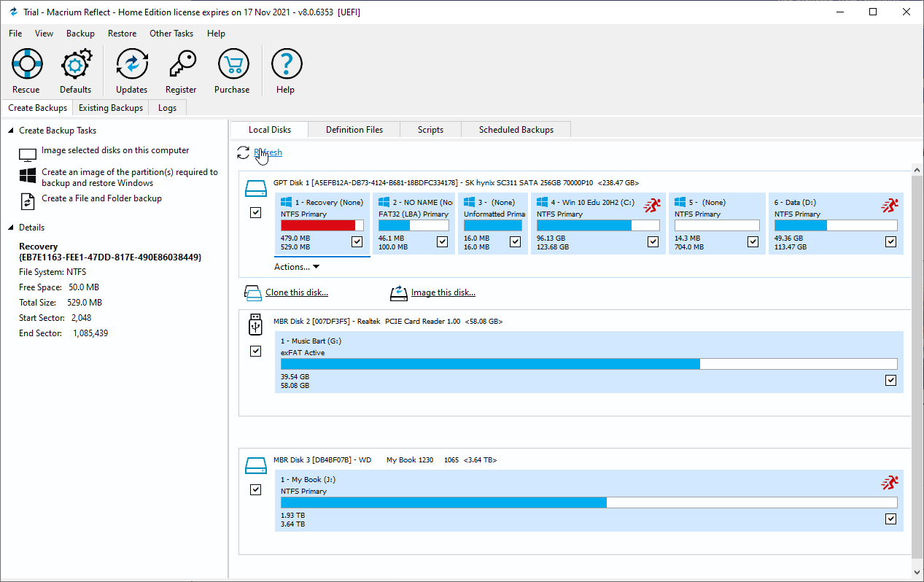Toggle the GPT Disk 1 whole-disk checkbox
Image resolution: width=924 pixels, height=582 pixels.
tap(255, 213)
